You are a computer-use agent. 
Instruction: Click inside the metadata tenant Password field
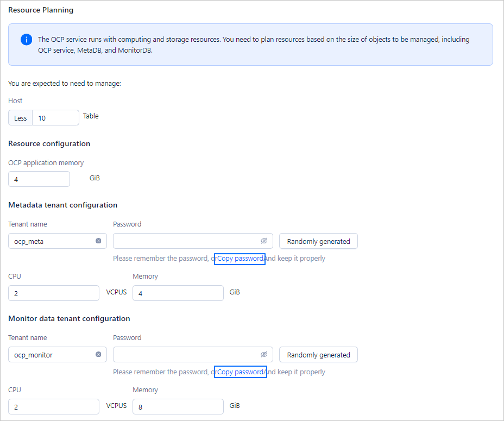[185, 241]
